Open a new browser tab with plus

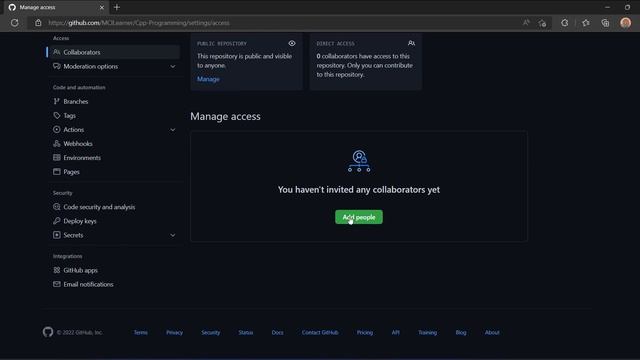[117, 7]
